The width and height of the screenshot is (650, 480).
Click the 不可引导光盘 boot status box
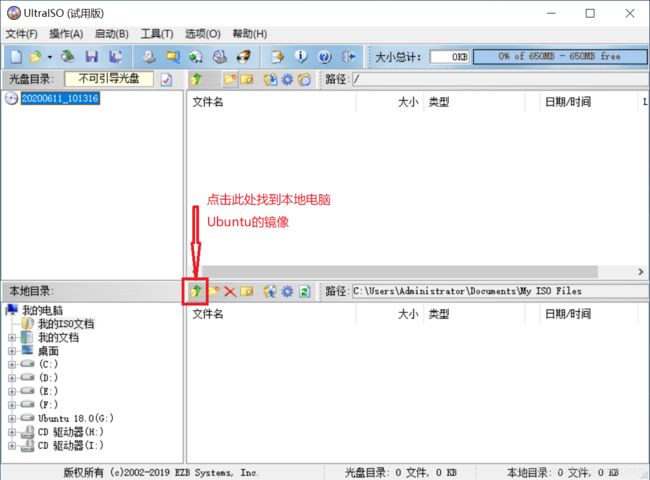109,79
